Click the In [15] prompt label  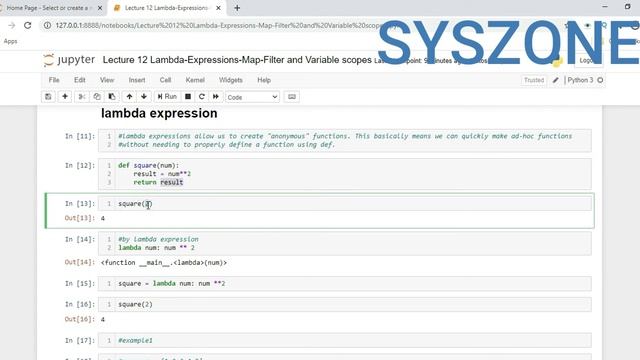[80, 283]
